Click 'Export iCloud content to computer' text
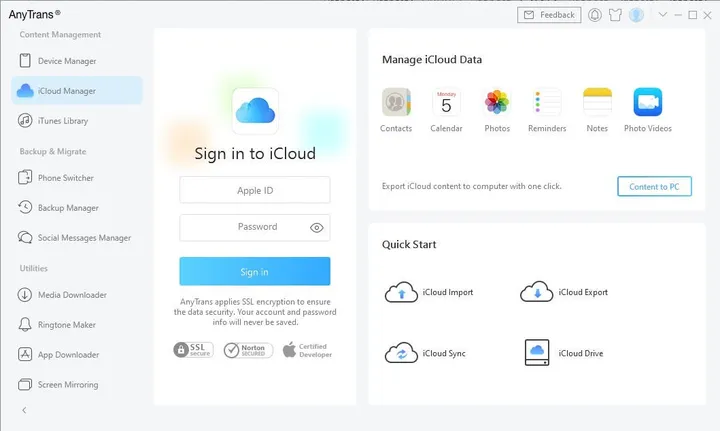Image resolution: width=720 pixels, height=431 pixels. click(x=472, y=186)
